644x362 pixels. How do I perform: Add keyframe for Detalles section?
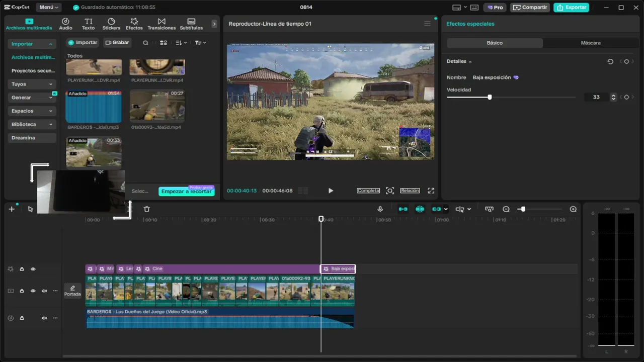(x=626, y=61)
